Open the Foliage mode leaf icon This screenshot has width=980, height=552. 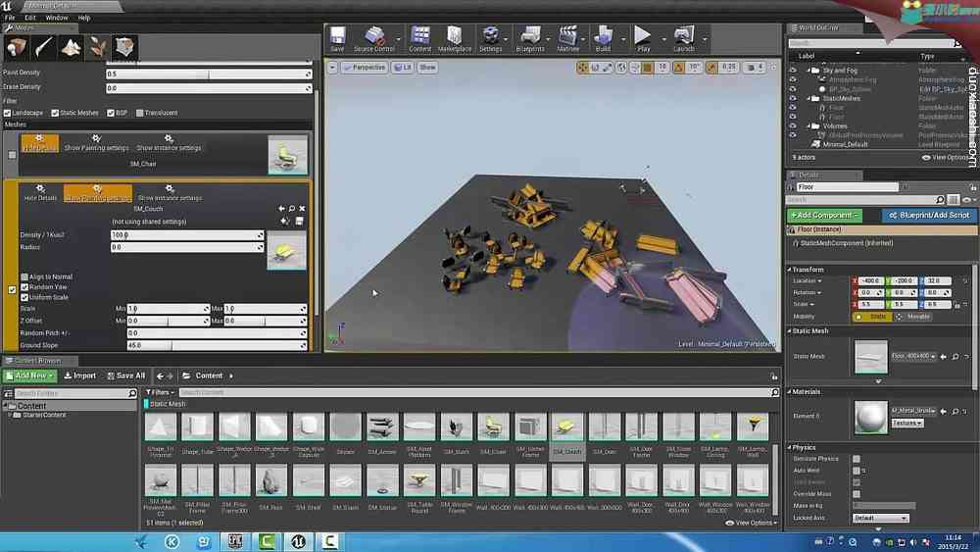tap(97, 47)
